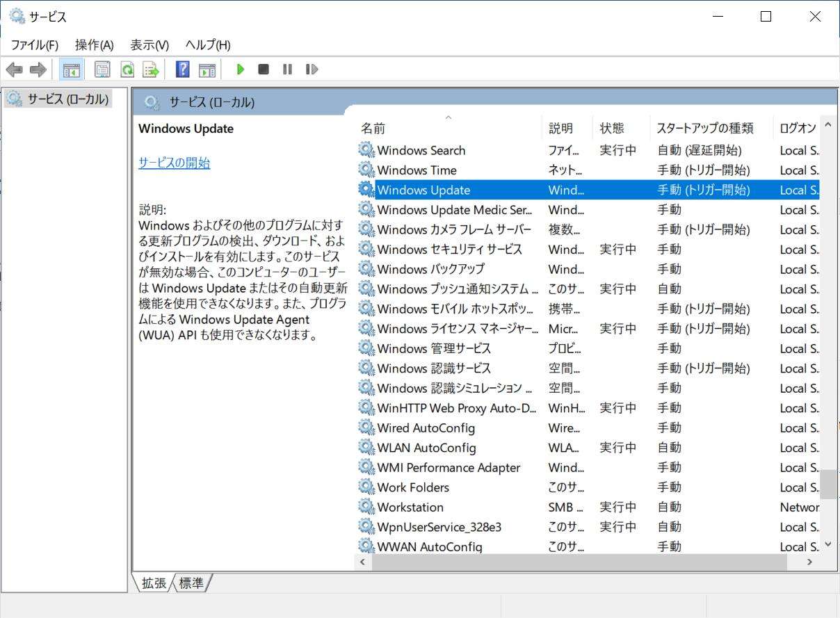The width and height of the screenshot is (840, 618).
Task: Click the vertical scrollbar thumb
Action: [x=827, y=485]
